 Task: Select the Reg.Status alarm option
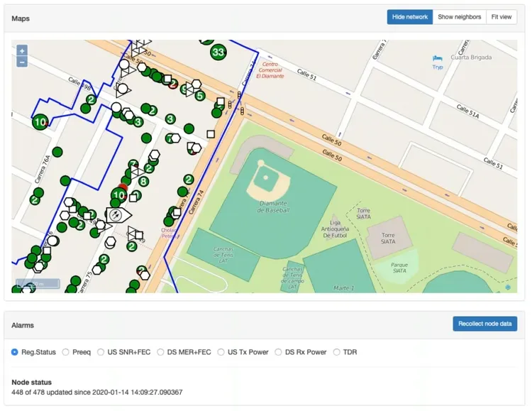tap(15, 352)
